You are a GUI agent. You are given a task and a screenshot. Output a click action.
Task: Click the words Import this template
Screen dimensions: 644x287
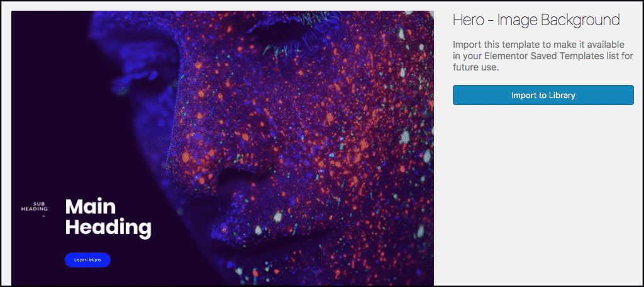(486, 45)
